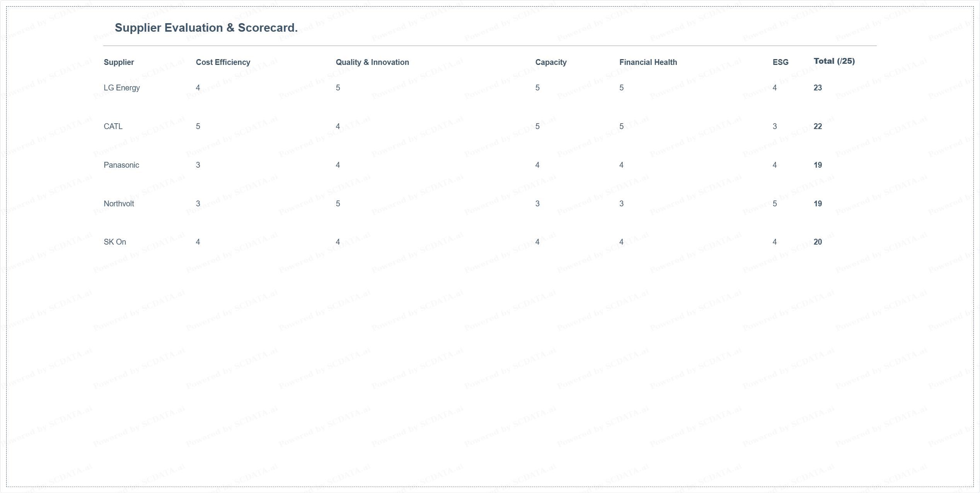Select LG Energy's Financial Health score
This screenshot has height=493, width=980.
coord(622,88)
